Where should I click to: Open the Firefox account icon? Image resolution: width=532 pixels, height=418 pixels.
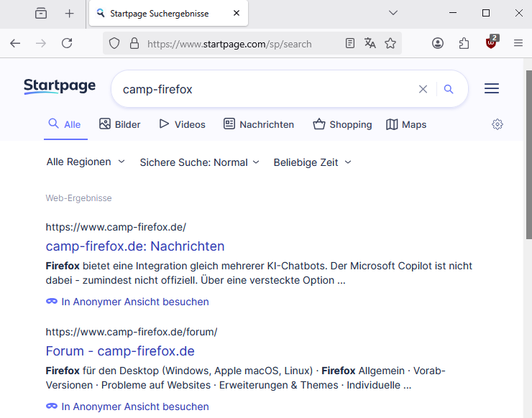coord(438,43)
